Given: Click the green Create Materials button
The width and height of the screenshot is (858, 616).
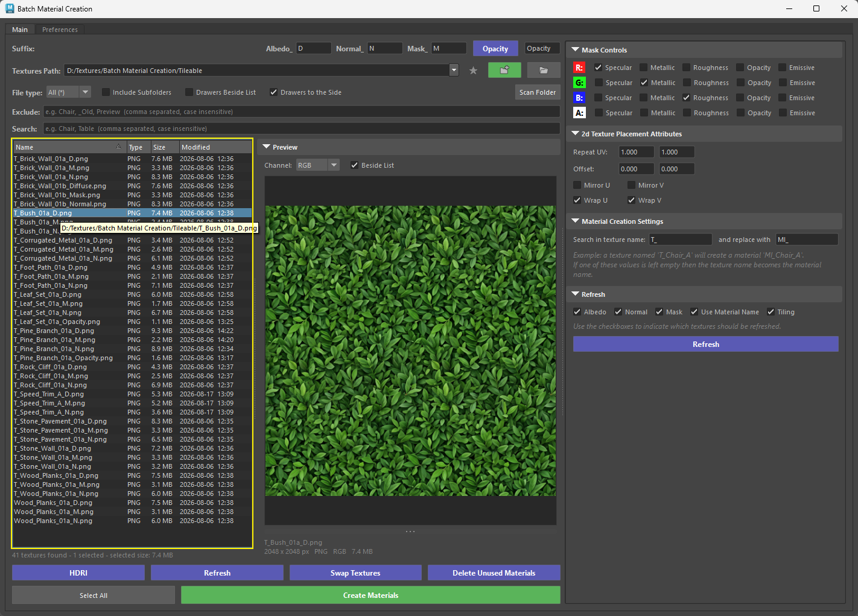Looking at the screenshot, I should [370, 595].
